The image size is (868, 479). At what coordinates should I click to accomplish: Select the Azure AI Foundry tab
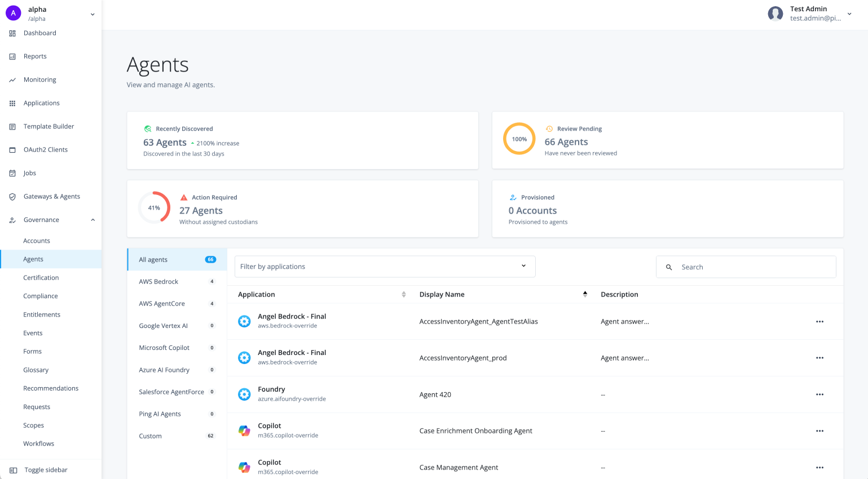[177, 370]
